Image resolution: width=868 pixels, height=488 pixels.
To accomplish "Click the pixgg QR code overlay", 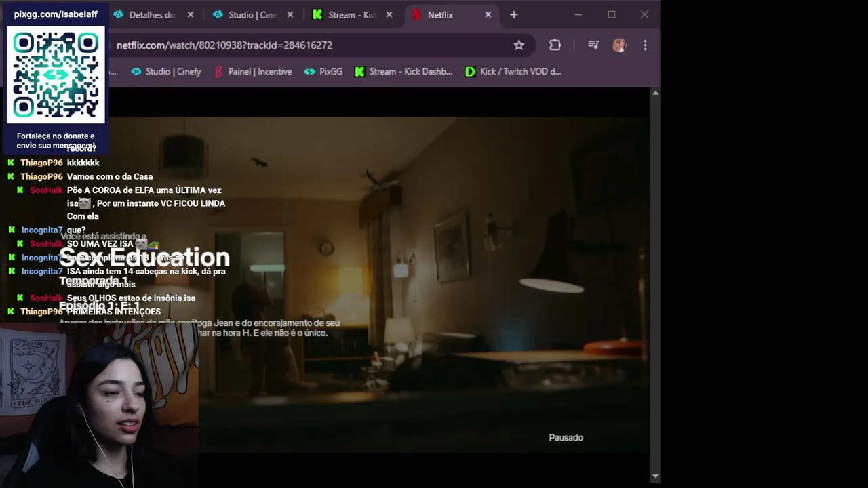I will (x=56, y=75).
